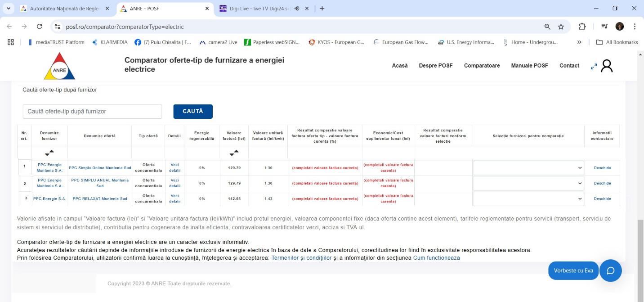Bookmark this page with the star icon
This screenshot has width=644, height=302.
[x=561, y=27]
